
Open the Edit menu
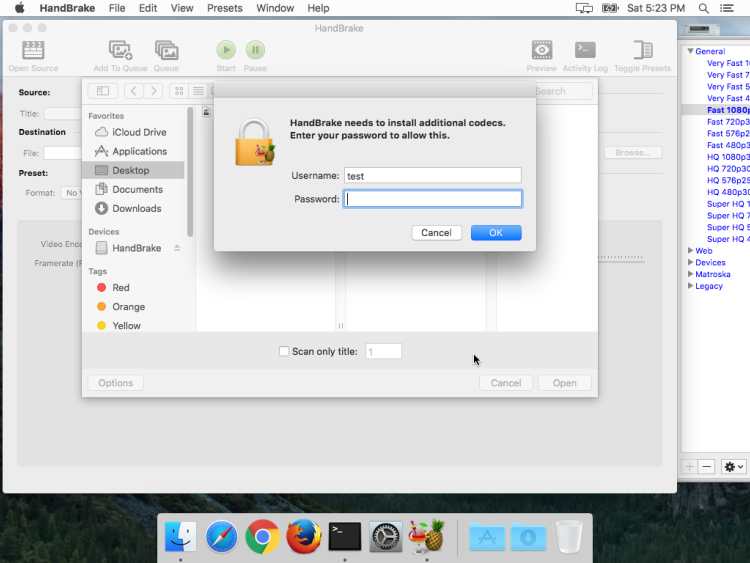(148, 8)
